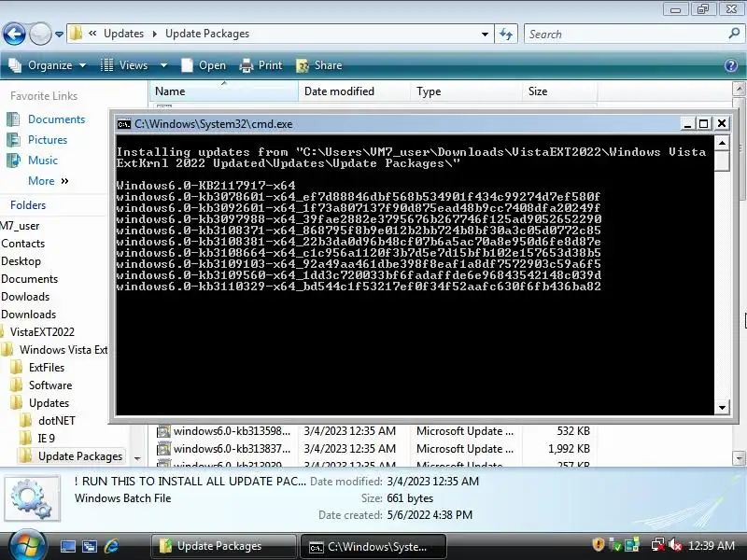Click cmd window scroll down arrow
Viewport: 747px width, 560px height.
tap(722, 407)
